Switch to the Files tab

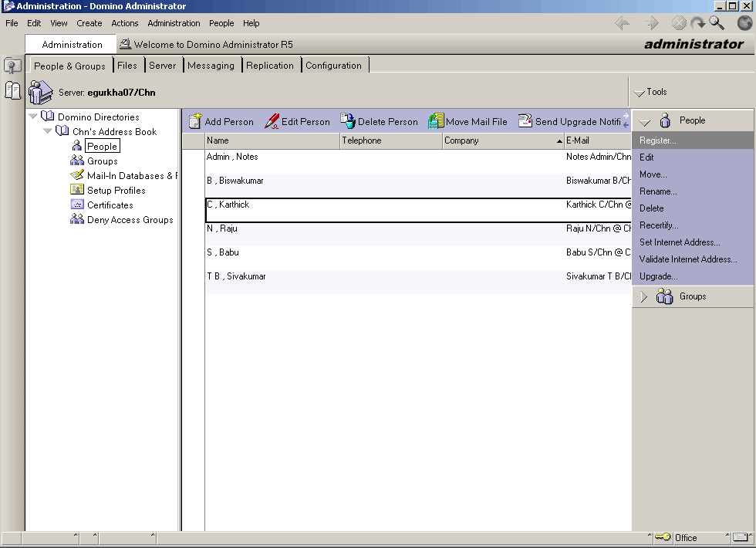(x=127, y=65)
